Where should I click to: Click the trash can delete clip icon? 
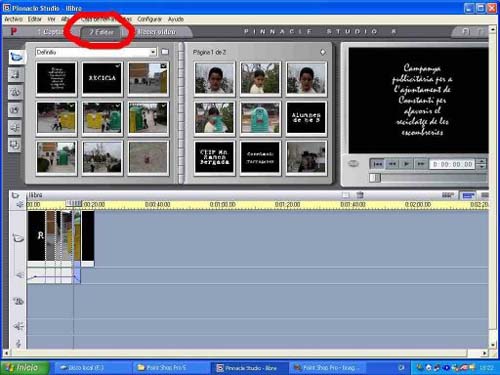(x=360, y=195)
